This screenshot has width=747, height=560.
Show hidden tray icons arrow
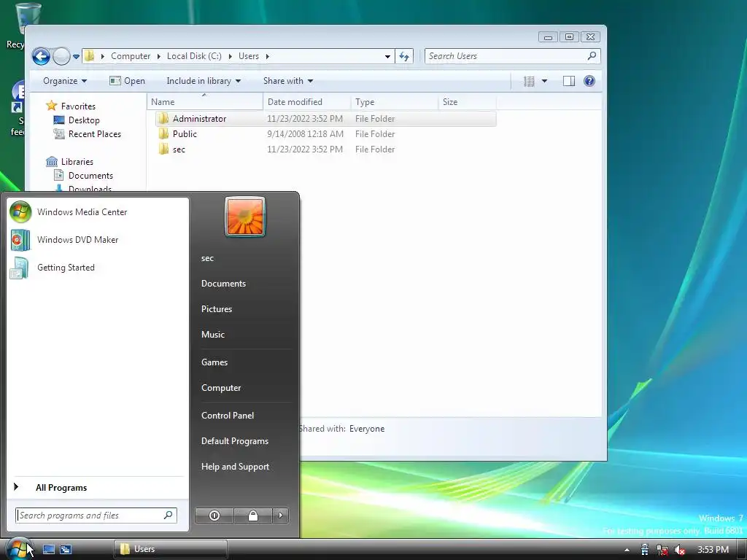click(x=627, y=550)
